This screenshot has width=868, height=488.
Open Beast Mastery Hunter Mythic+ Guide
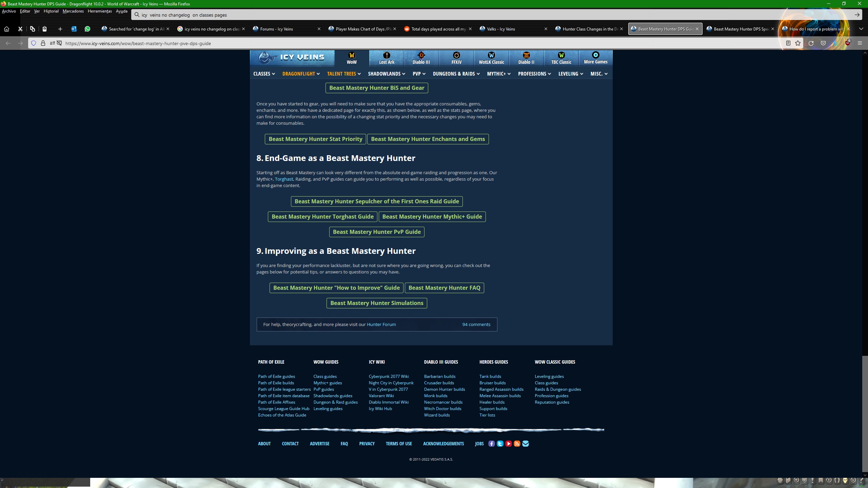coord(432,217)
